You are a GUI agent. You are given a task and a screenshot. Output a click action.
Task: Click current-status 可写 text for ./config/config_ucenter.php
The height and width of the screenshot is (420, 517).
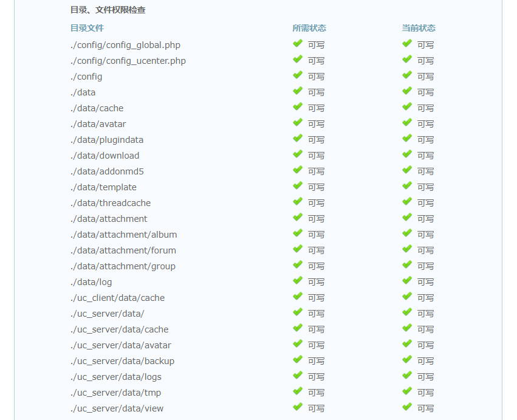tap(425, 61)
